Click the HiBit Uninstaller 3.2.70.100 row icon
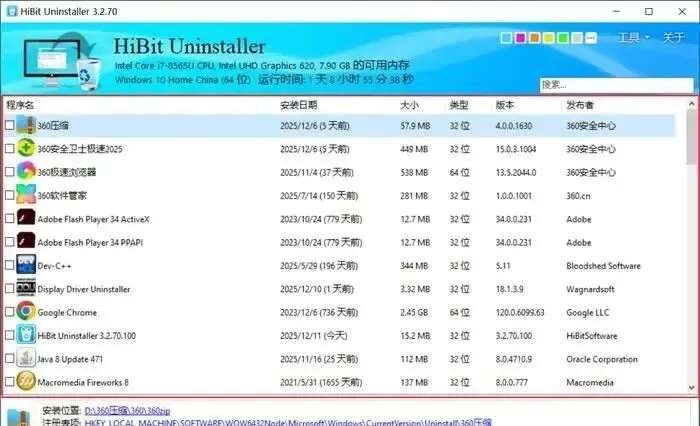Image resolution: width=700 pixels, height=426 pixels. click(x=26, y=335)
